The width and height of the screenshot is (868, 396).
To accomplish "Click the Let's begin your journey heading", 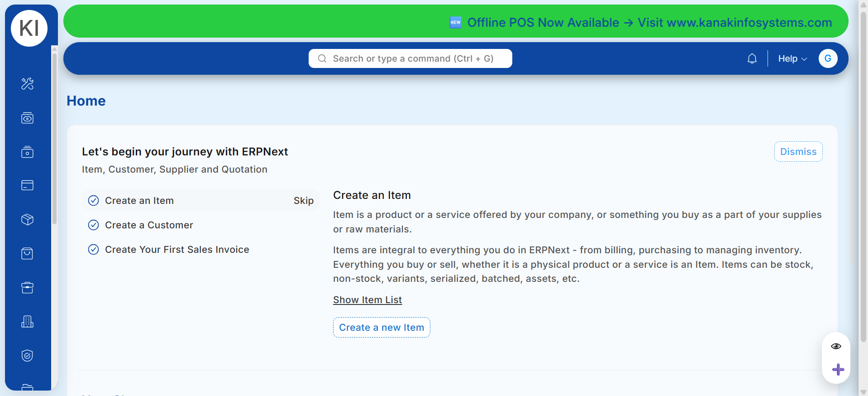I will pos(185,152).
